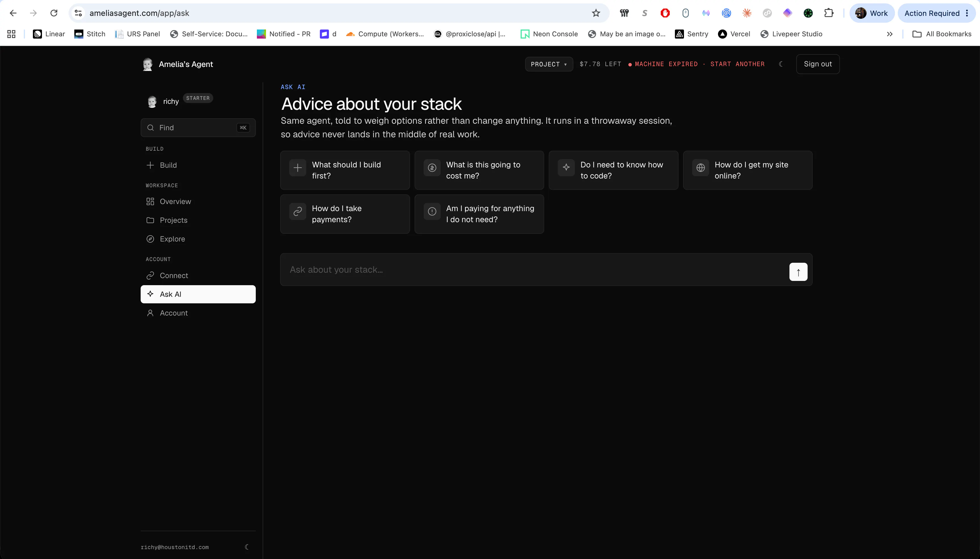980x559 pixels.
Task: Toggle dark mode with header moon icon
Action: click(x=781, y=64)
